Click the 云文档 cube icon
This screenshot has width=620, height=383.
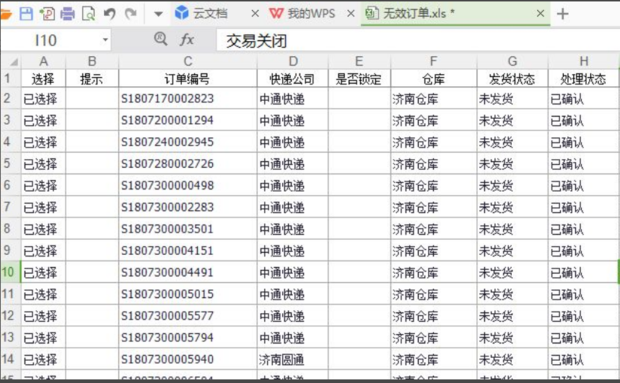pyautogui.click(x=181, y=13)
